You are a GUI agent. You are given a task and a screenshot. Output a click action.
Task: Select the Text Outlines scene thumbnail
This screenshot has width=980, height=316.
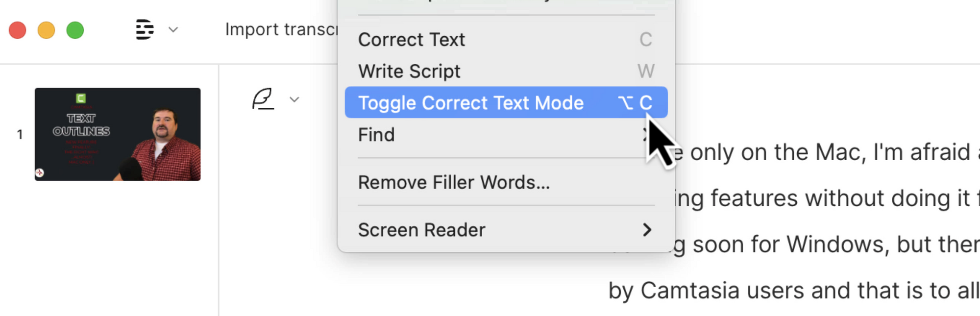click(118, 134)
